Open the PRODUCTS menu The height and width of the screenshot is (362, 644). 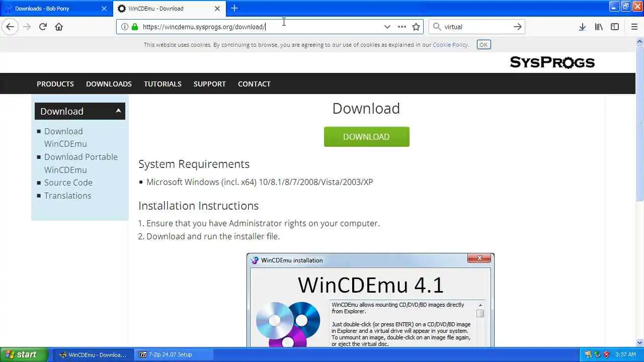55,84
